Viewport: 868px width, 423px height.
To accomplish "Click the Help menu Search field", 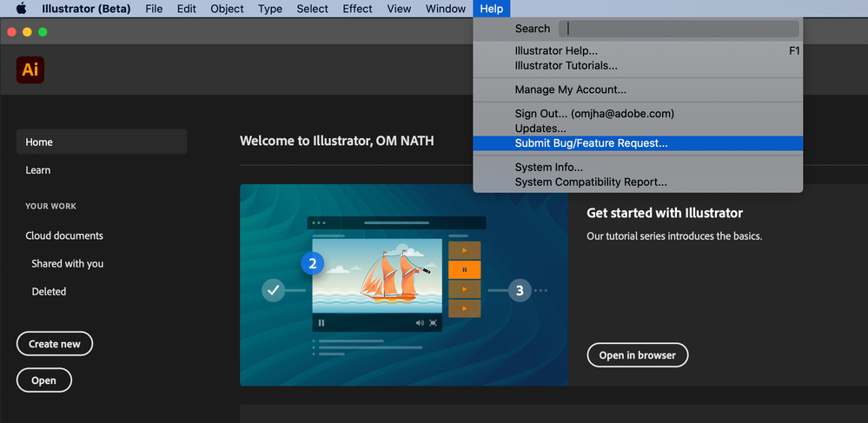I will (x=679, y=29).
